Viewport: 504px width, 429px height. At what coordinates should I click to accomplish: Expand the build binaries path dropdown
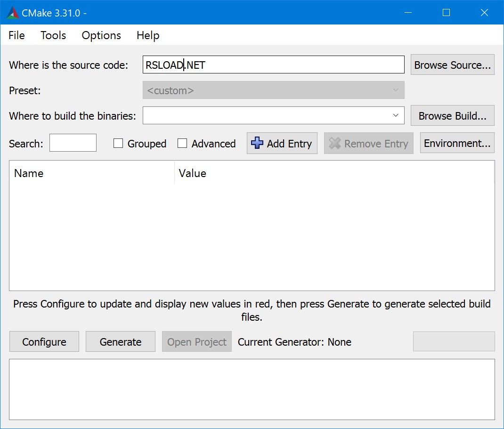click(397, 115)
